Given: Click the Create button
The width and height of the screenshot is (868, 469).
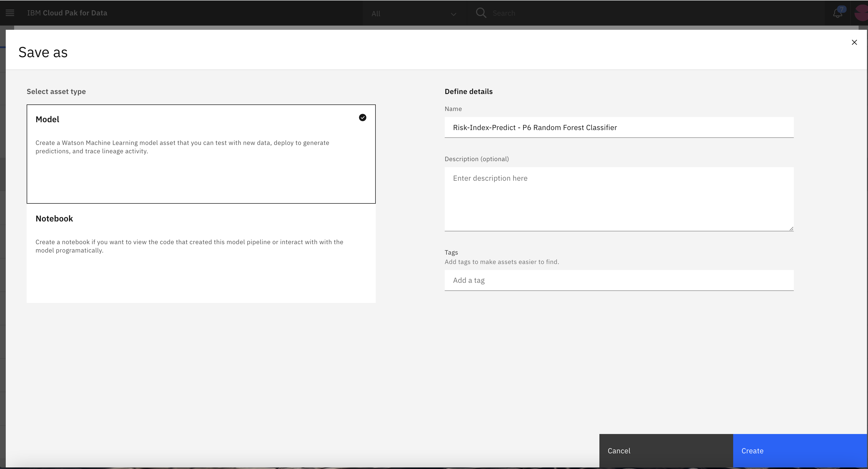Looking at the screenshot, I should [x=800, y=450].
